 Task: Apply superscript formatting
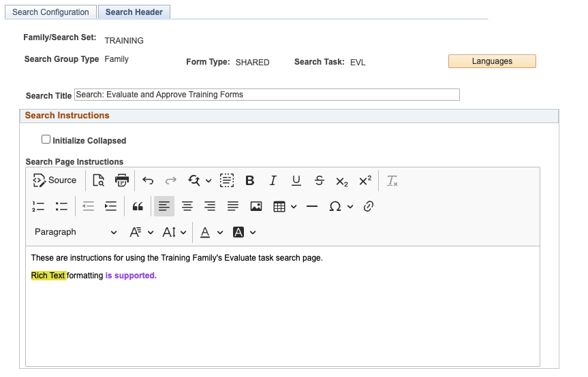[365, 180]
